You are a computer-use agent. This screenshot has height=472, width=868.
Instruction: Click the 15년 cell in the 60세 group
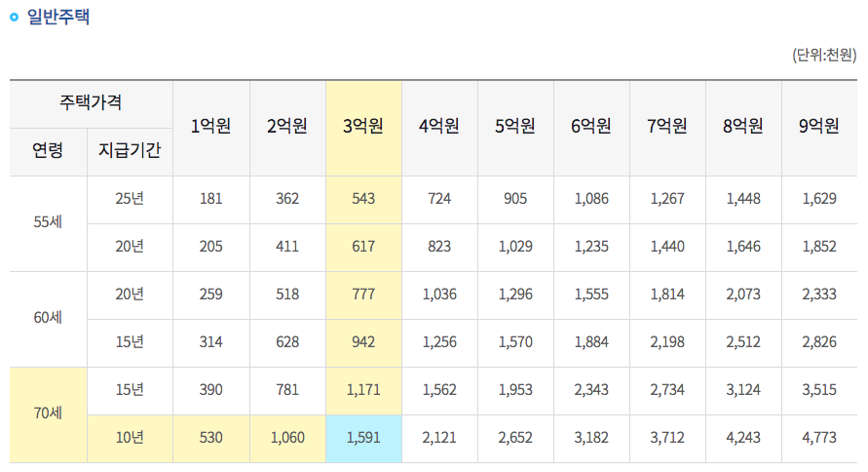pyautogui.click(x=130, y=343)
